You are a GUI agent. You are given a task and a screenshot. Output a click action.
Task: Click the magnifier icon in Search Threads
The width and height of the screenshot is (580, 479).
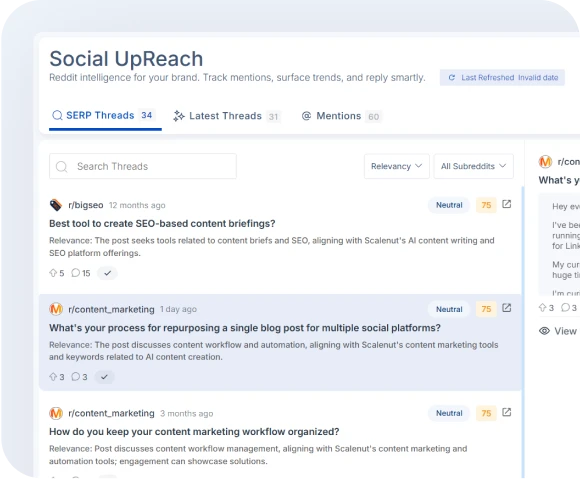61,167
